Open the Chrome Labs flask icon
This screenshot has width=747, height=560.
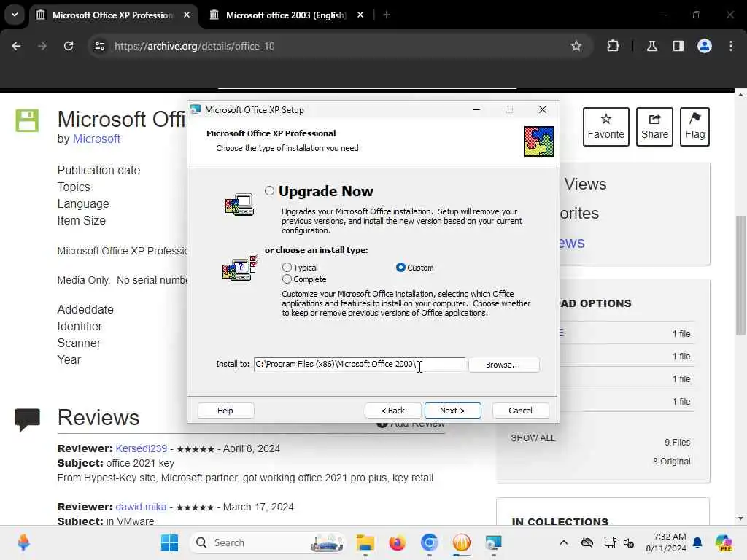[x=651, y=46]
